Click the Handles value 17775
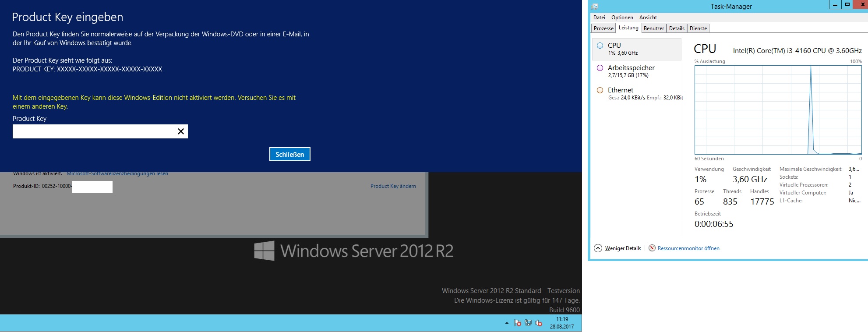The image size is (868, 332). pyautogui.click(x=762, y=202)
